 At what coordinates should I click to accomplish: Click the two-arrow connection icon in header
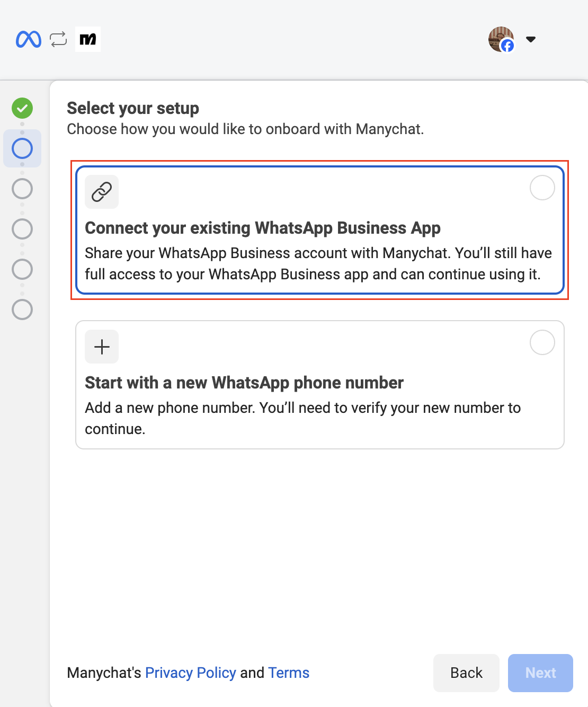(x=58, y=39)
